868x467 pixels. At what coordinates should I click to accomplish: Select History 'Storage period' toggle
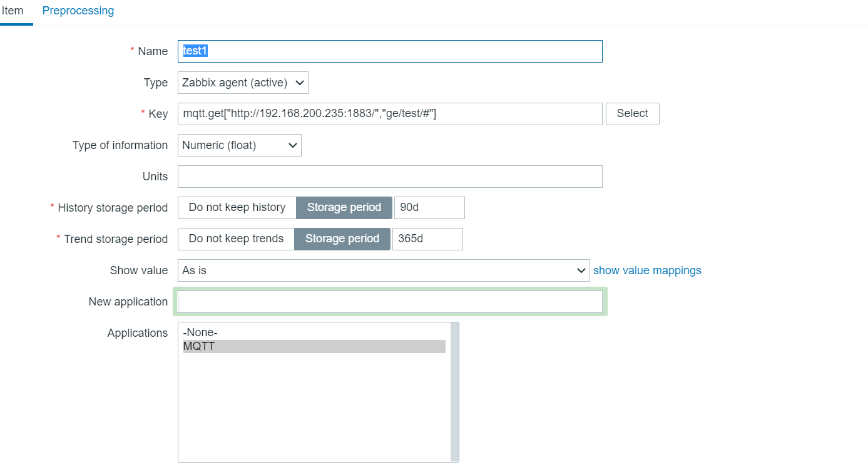click(x=344, y=208)
